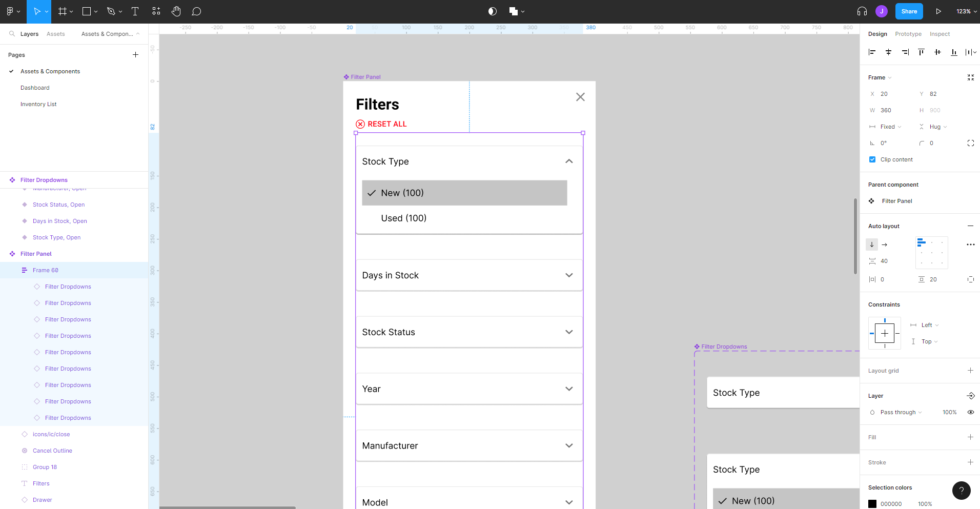Toggle the mask contrast icon in toolbar
980x509 pixels.
493,11
